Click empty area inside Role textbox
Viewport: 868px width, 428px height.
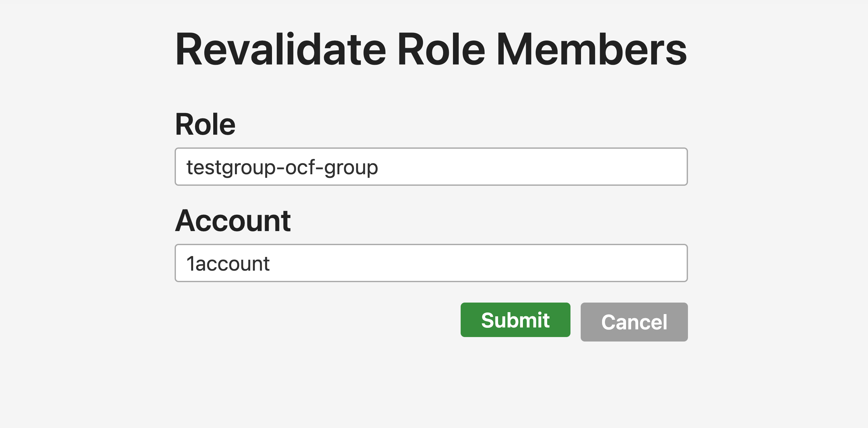[532, 167]
